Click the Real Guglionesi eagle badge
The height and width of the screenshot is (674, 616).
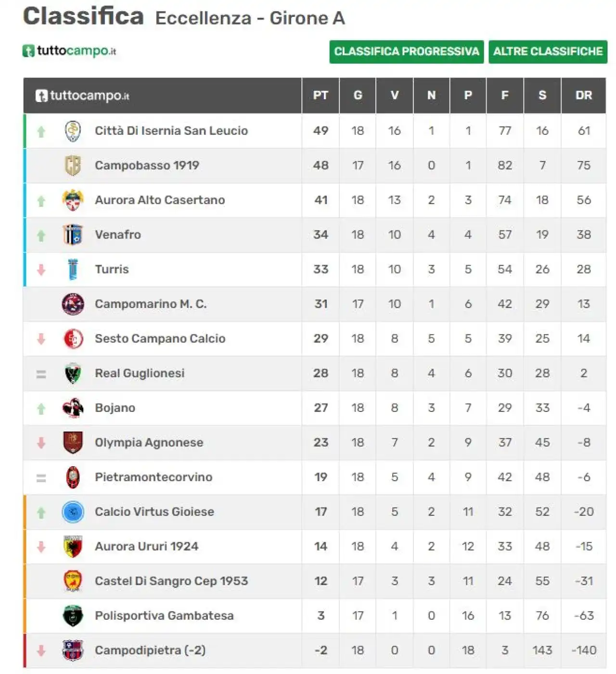click(73, 373)
